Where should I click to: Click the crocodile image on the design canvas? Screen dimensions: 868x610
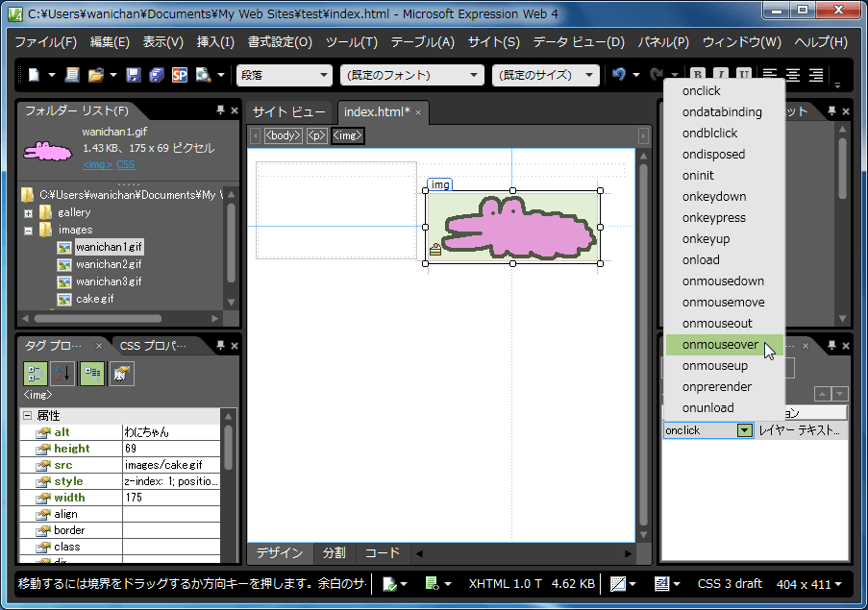pos(513,228)
